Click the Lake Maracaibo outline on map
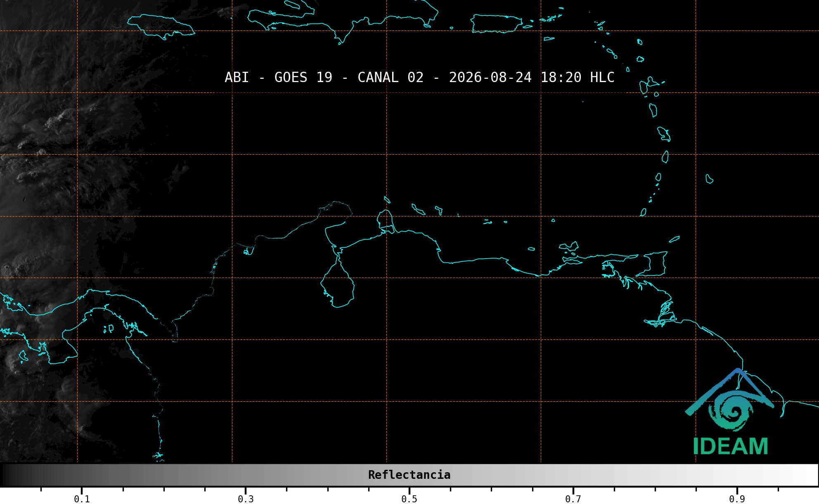 pyautogui.click(x=338, y=281)
